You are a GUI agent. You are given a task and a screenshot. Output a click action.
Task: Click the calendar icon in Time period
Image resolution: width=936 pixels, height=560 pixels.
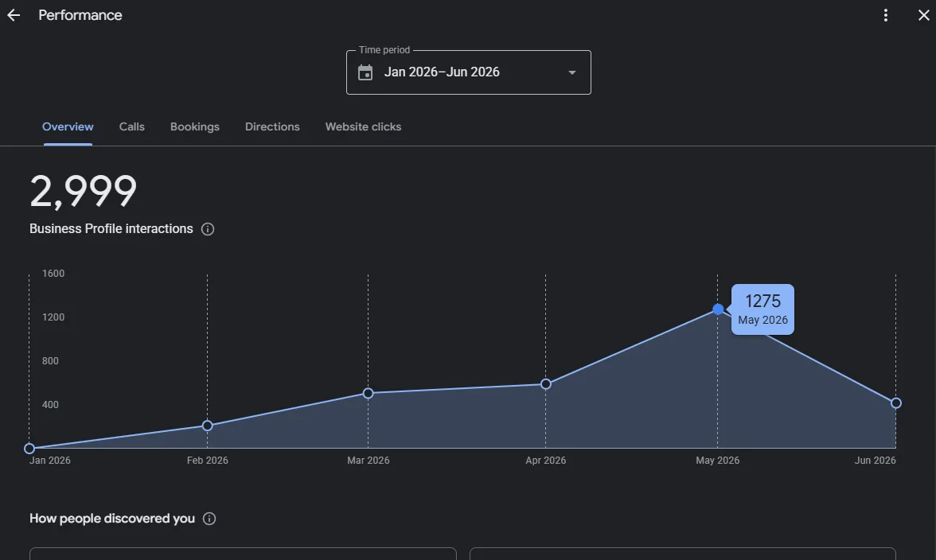[x=365, y=72]
